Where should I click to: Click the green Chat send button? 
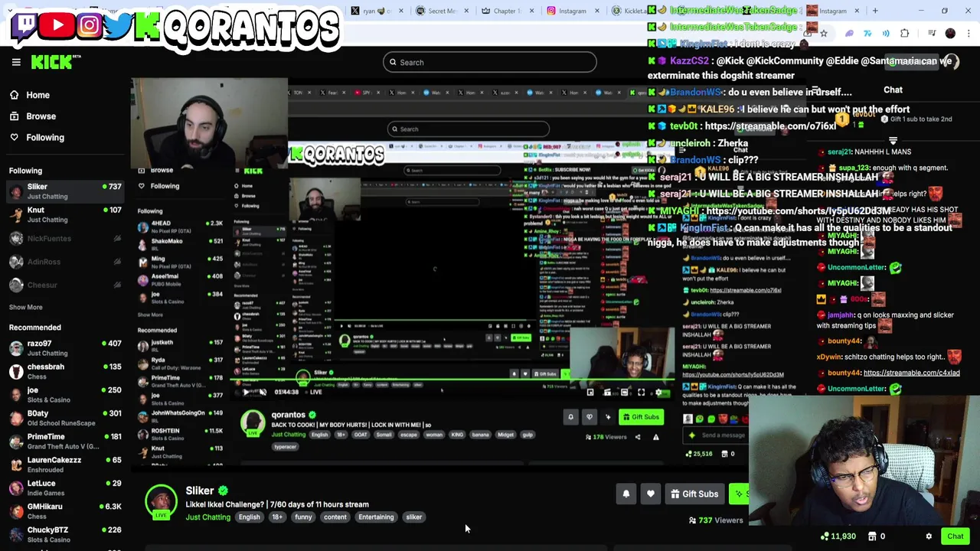pos(955,536)
